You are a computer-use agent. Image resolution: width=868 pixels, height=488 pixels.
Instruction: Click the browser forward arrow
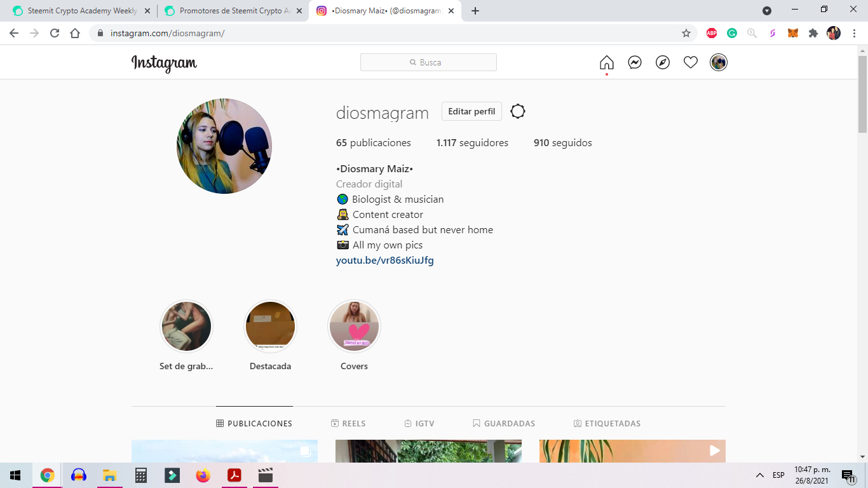[x=34, y=33]
